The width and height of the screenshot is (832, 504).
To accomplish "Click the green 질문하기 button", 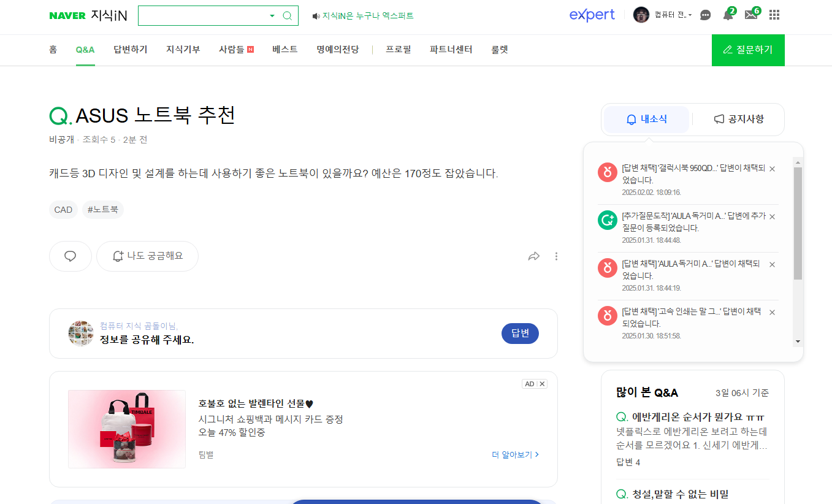I will (x=748, y=50).
